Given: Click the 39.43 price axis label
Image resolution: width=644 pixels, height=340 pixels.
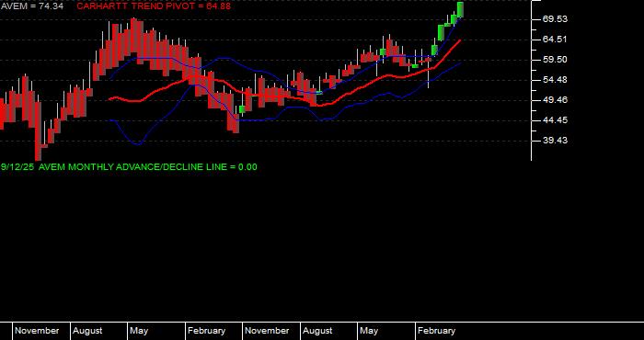Looking at the screenshot, I should pyautogui.click(x=556, y=141).
